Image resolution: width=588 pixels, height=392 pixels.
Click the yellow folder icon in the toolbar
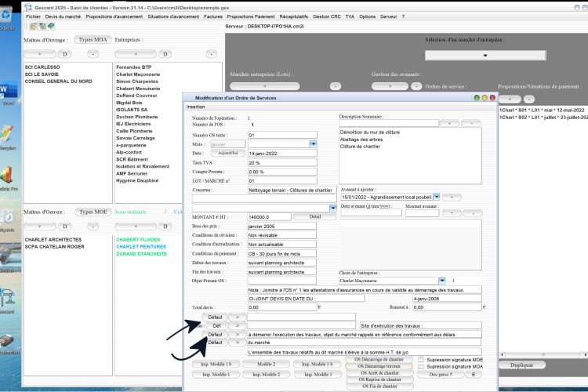pyautogui.click(x=34, y=26)
